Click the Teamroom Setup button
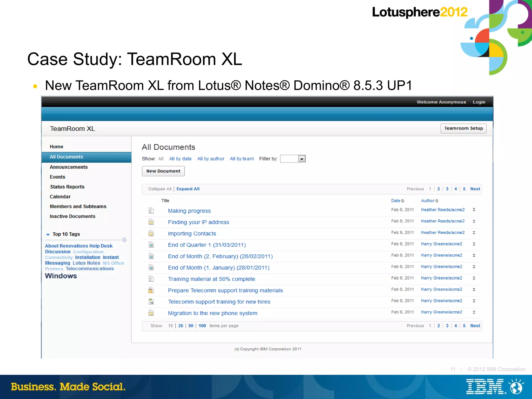This screenshot has height=399, width=532. pyautogui.click(x=463, y=128)
